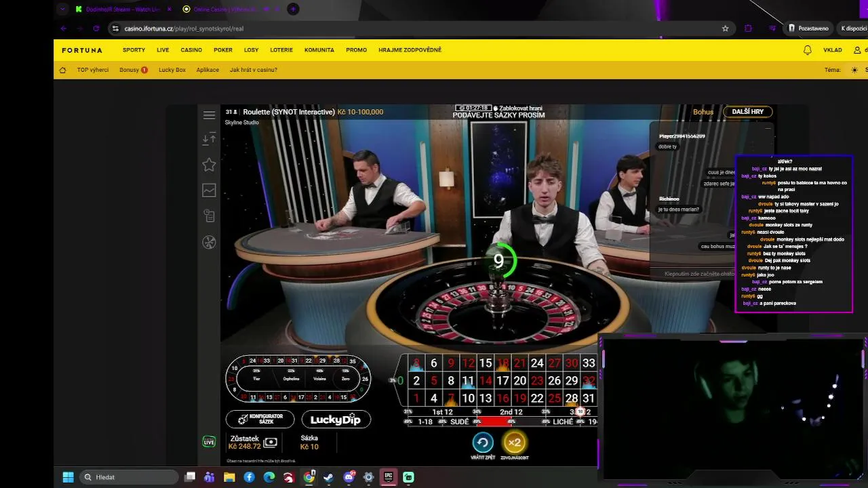Click the Hledat taskbar search box
This screenshot has width=868, height=488.
[129, 477]
